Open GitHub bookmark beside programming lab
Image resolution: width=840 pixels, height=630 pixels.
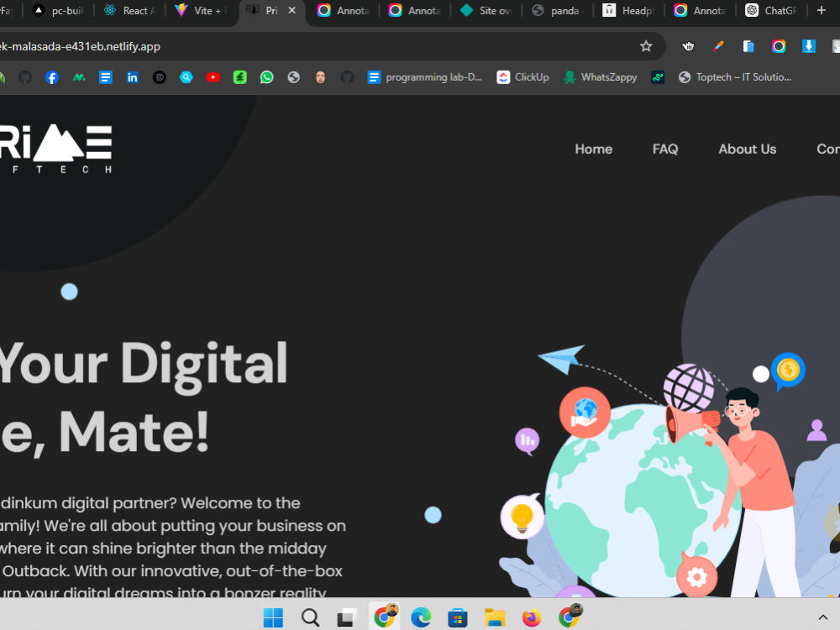point(347,77)
